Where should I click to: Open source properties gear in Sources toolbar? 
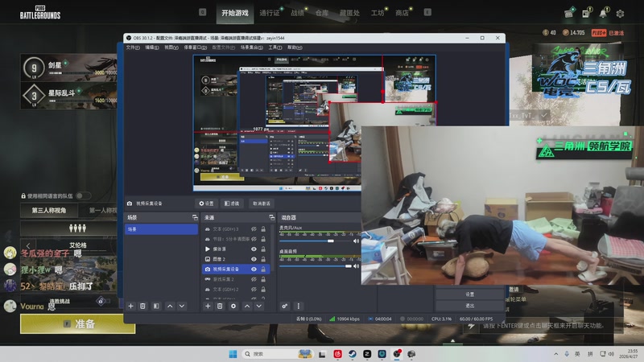[233, 306]
